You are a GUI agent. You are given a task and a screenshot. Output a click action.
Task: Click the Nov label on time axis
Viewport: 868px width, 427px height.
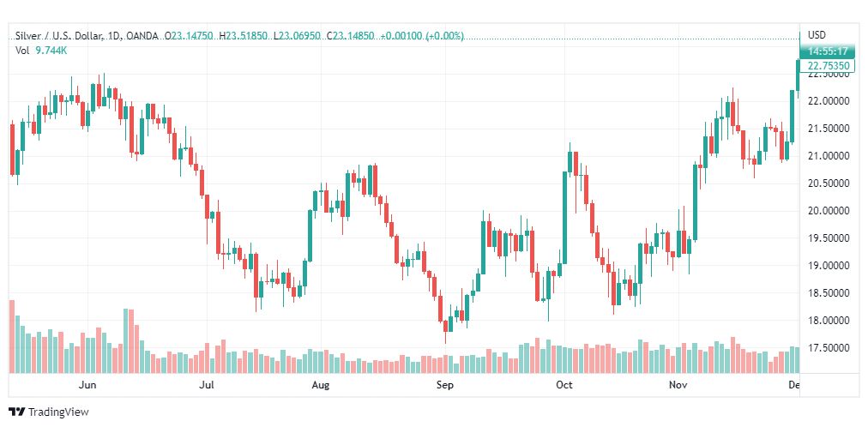coord(678,386)
